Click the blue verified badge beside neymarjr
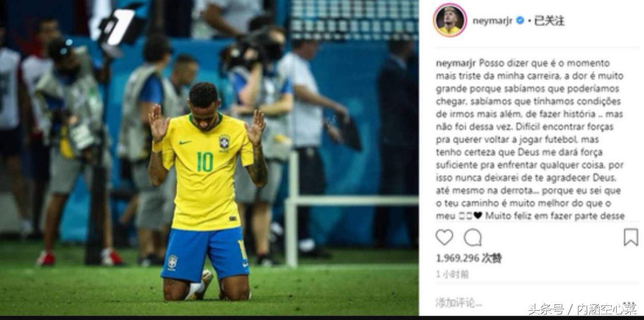Image resolution: width=644 pixels, height=320 pixels. [520, 20]
